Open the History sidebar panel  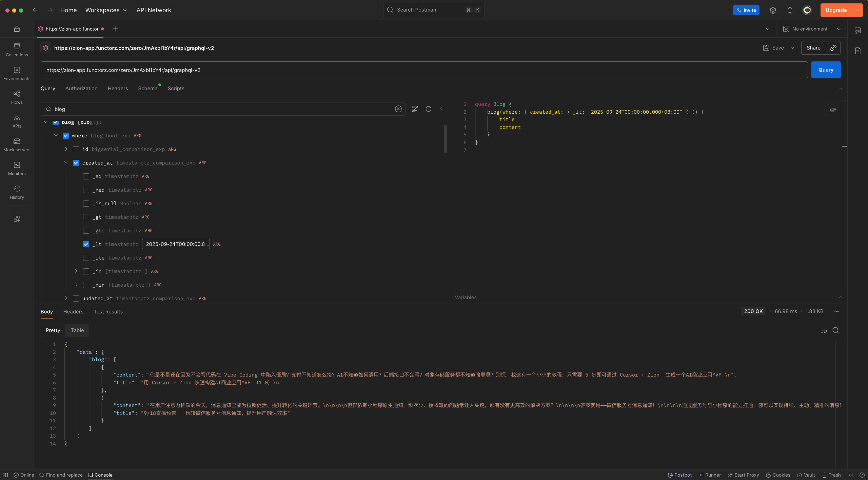tap(17, 192)
